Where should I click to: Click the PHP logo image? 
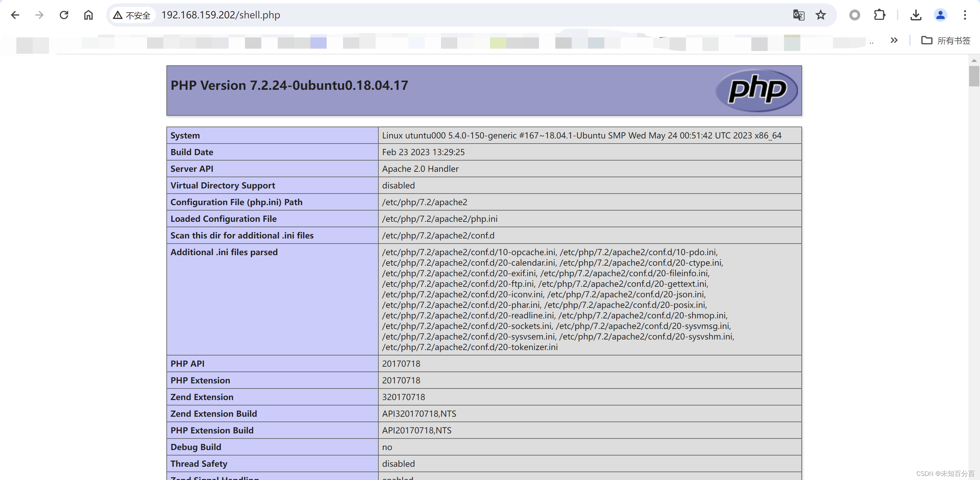coord(756,90)
